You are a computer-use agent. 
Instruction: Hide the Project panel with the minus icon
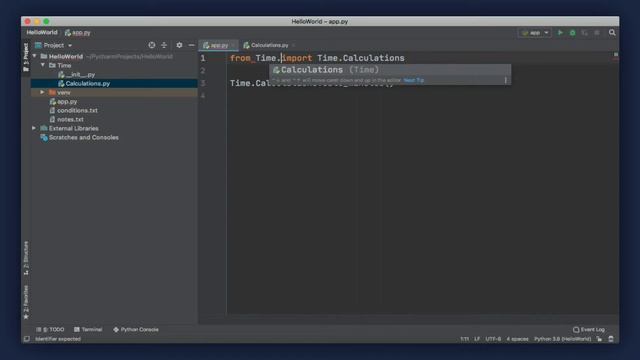click(191, 45)
